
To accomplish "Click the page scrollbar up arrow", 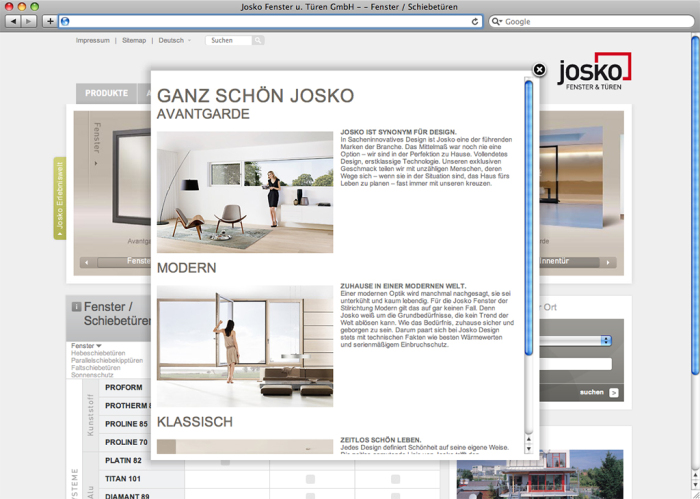I will (x=695, y=475).
